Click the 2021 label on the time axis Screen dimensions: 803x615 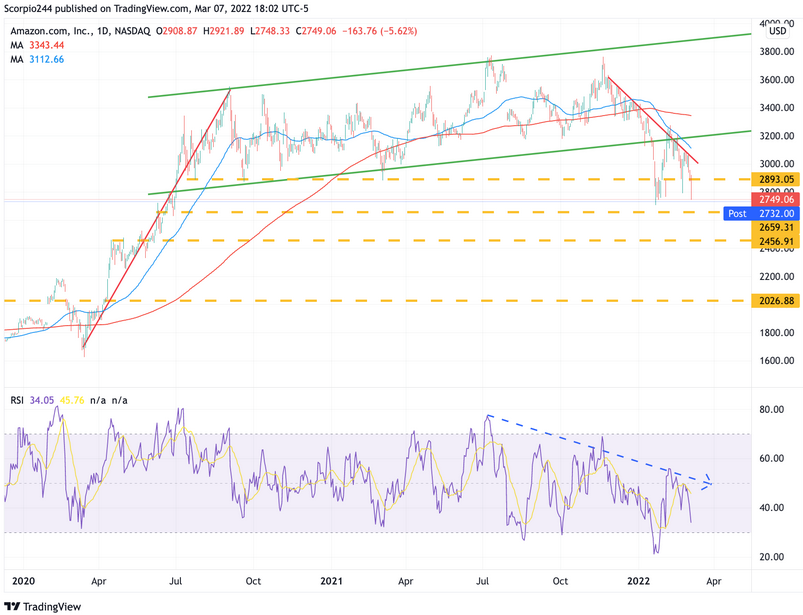click(x=331, y=581)
